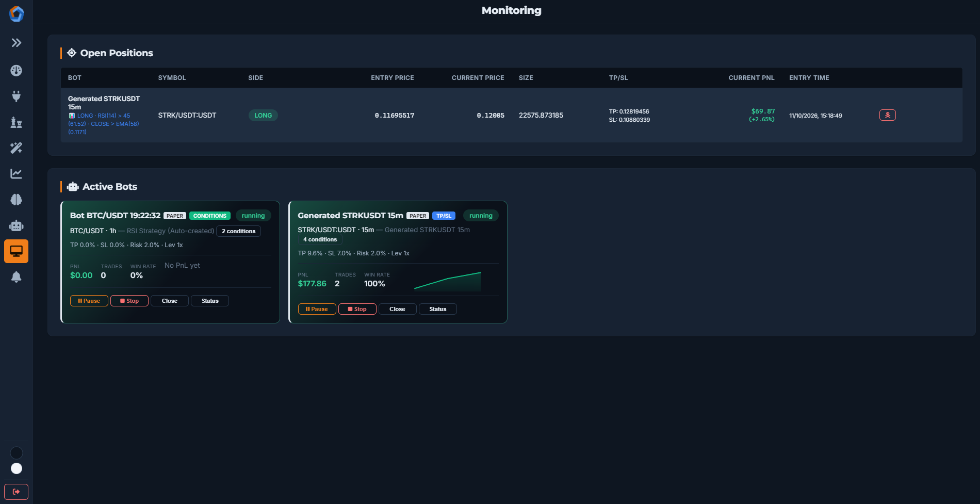
Task: Click the TP/SL column header
Action: [618, 78]
